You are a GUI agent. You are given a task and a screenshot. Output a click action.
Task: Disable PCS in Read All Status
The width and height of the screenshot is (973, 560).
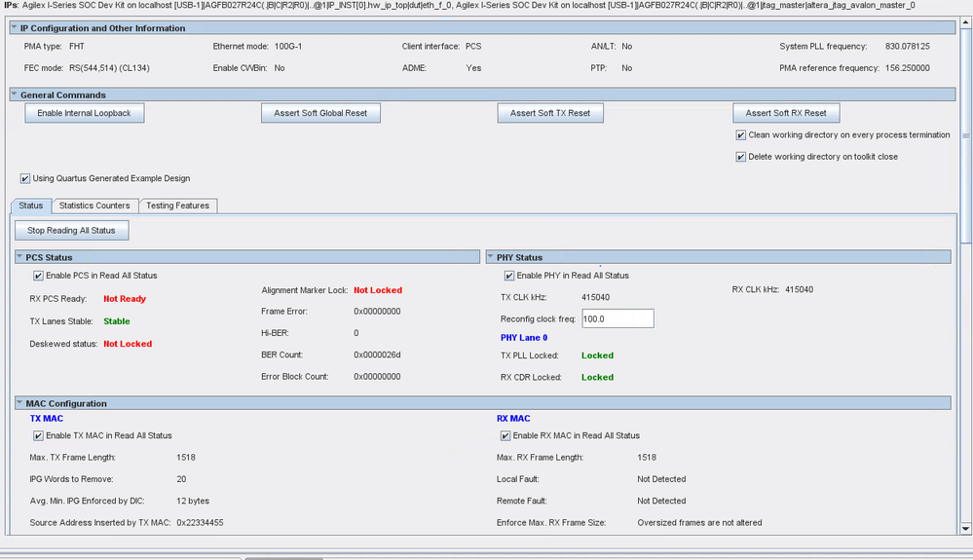pos(39,276)
